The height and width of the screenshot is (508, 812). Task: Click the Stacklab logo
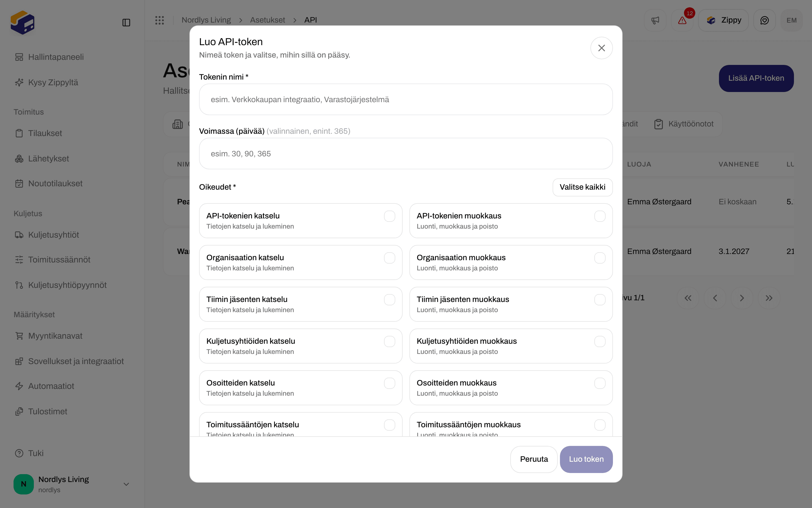[x=23, y=23]
